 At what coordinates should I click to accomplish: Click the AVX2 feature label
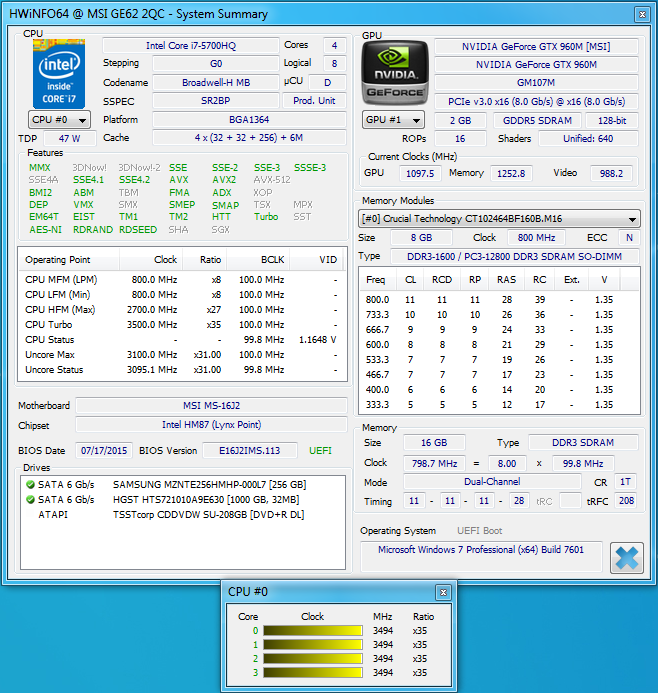click(x=224, y=180)
